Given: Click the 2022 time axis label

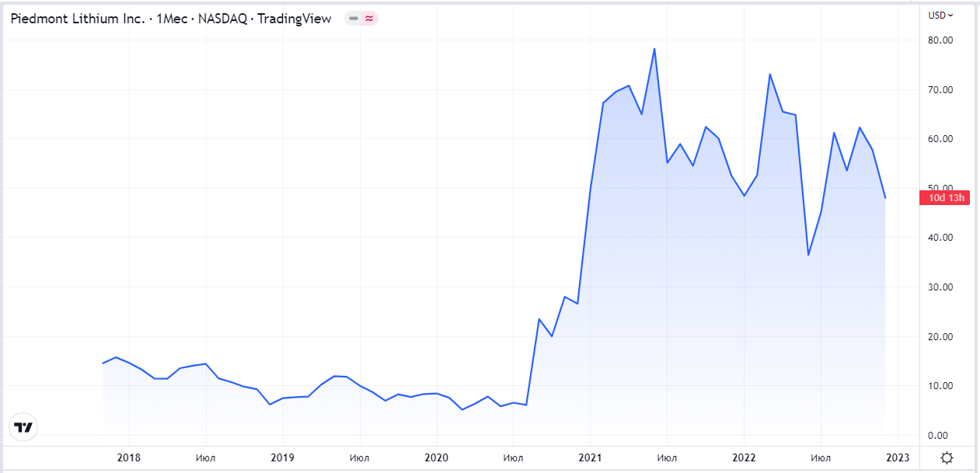Looking at the screenshot, I should pos(744,457).
